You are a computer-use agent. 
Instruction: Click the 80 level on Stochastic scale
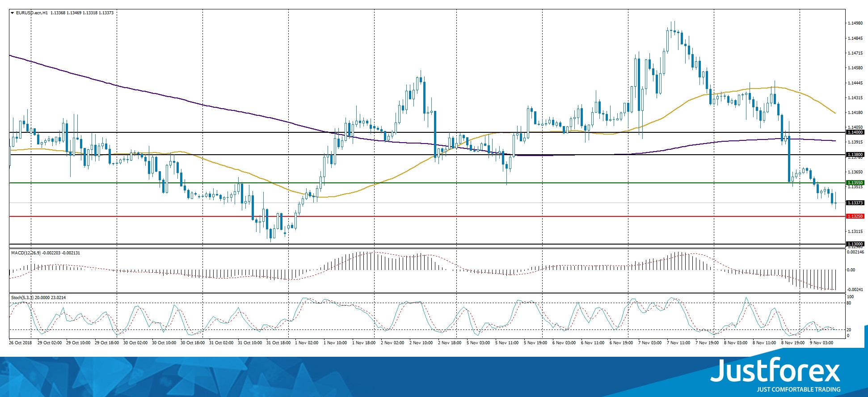849,303
